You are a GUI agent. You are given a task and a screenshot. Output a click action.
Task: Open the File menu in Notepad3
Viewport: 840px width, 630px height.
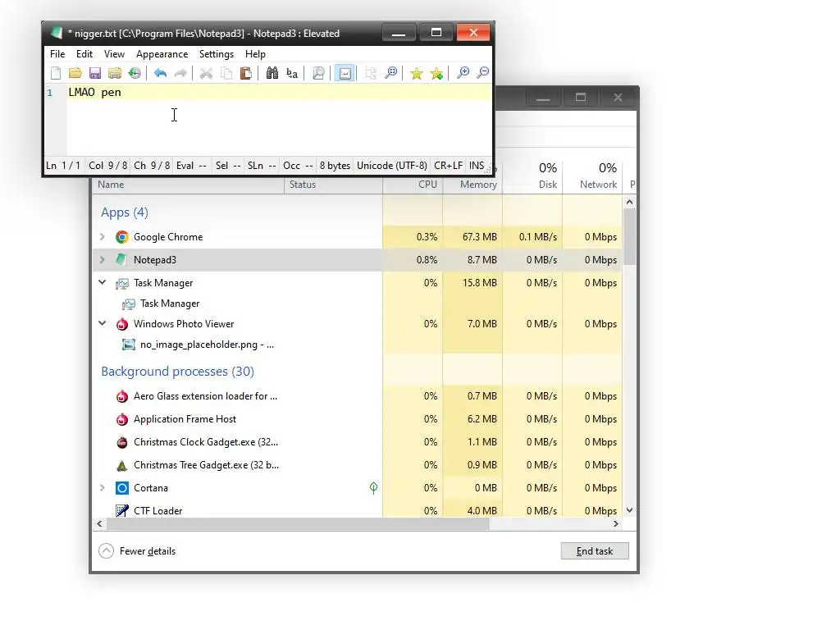(57, 54)
